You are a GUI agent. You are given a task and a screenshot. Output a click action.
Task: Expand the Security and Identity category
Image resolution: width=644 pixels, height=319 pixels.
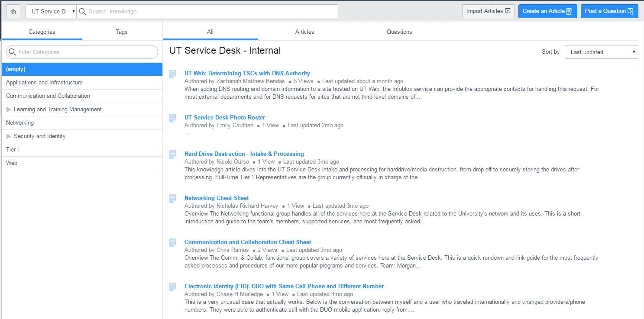(x=9, y=136)
